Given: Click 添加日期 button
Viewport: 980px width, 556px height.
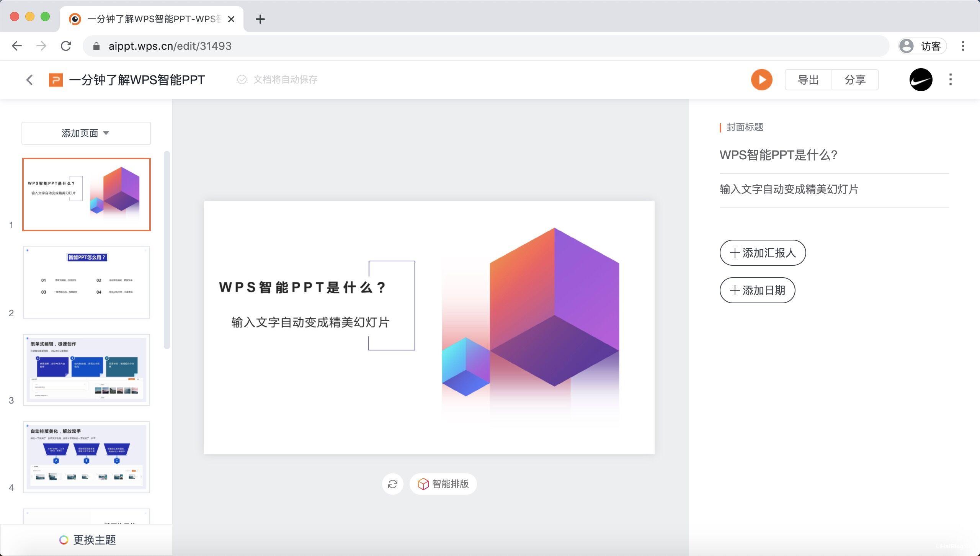Looking at the screenshot, I should coord(757,290).
